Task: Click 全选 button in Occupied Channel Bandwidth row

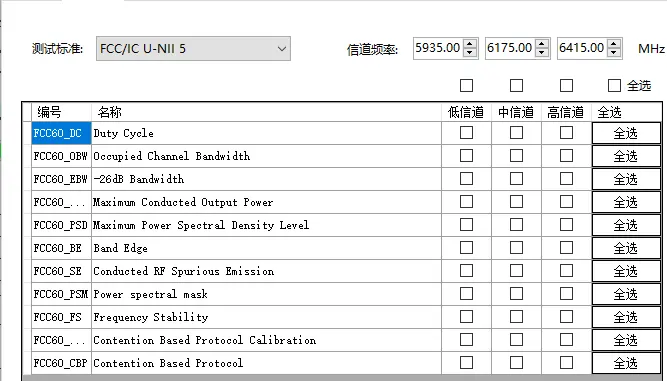Action: coord(626,156)
